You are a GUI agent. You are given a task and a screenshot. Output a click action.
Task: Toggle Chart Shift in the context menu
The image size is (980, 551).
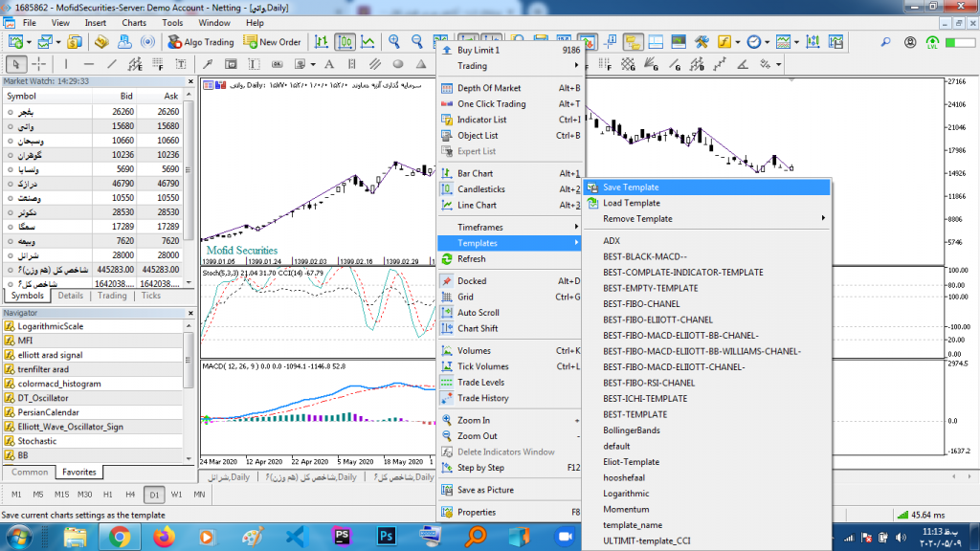(x=478, y=328)
